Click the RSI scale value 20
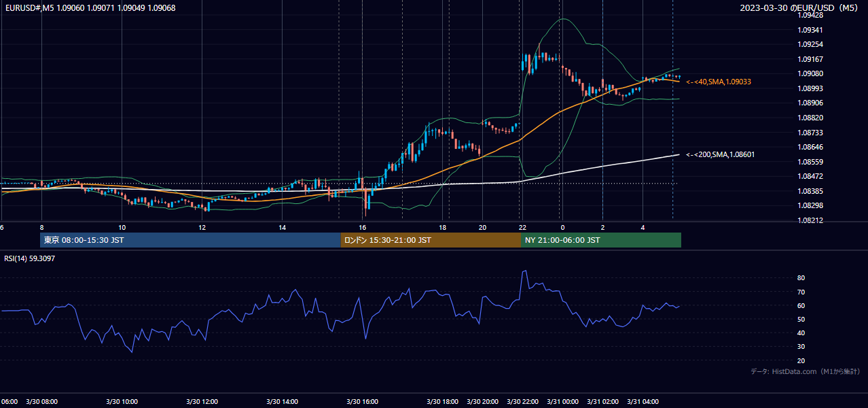 point(801,360)
